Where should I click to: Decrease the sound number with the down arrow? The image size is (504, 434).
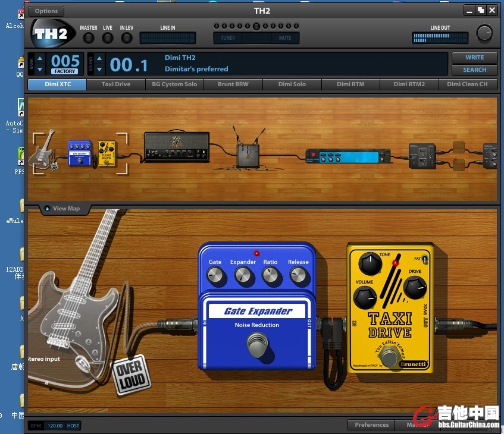[x=99, y=69]
